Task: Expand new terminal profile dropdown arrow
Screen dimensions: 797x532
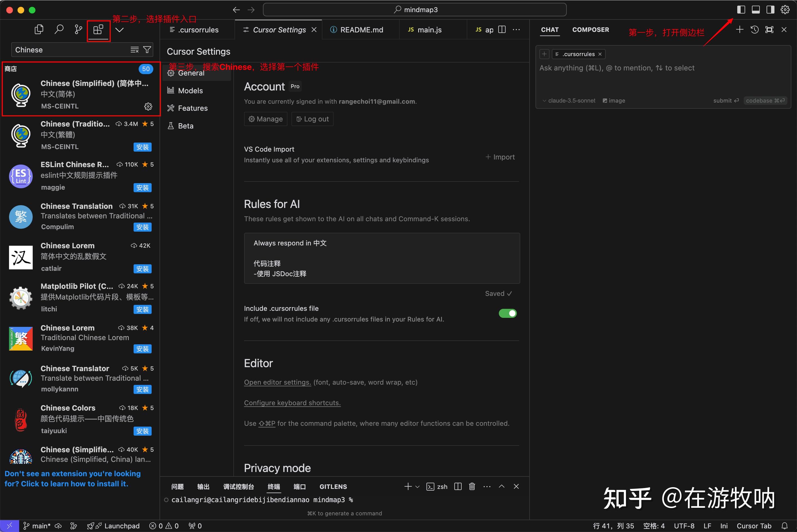Action: (418, 487)
